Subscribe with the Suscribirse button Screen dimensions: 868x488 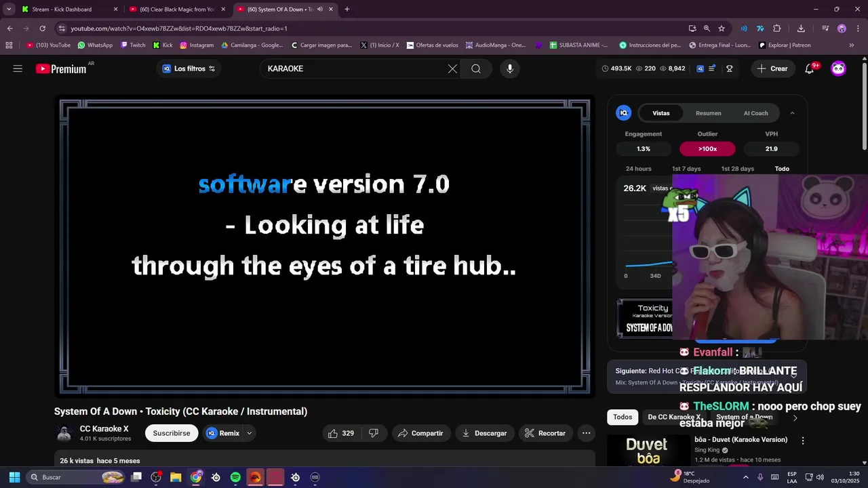[172, 433]
